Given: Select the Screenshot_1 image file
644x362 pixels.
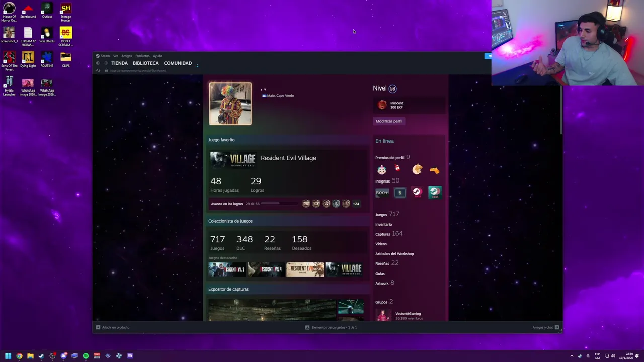Looking at the screenshot, I should click(9, 35).
